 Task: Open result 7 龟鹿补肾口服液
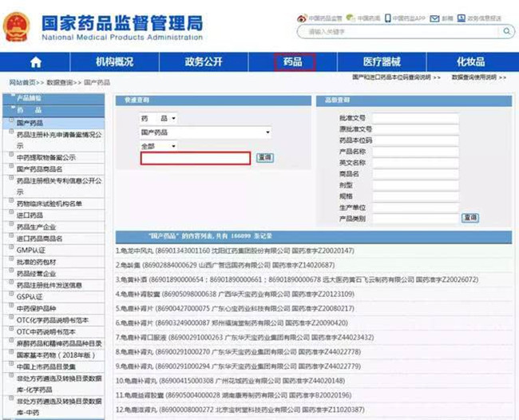(x=244, y=337)
